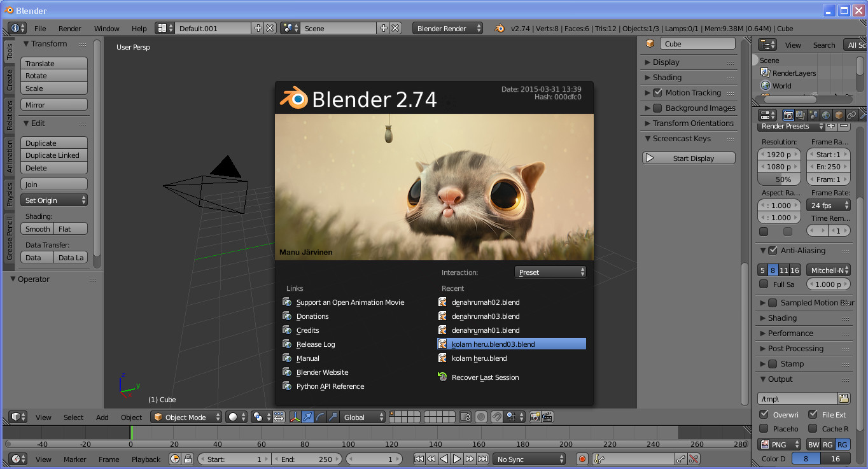The width and height of the screenshot is (868, 469).
Task: Open the File menu
Action: click(x=40, y=29)
